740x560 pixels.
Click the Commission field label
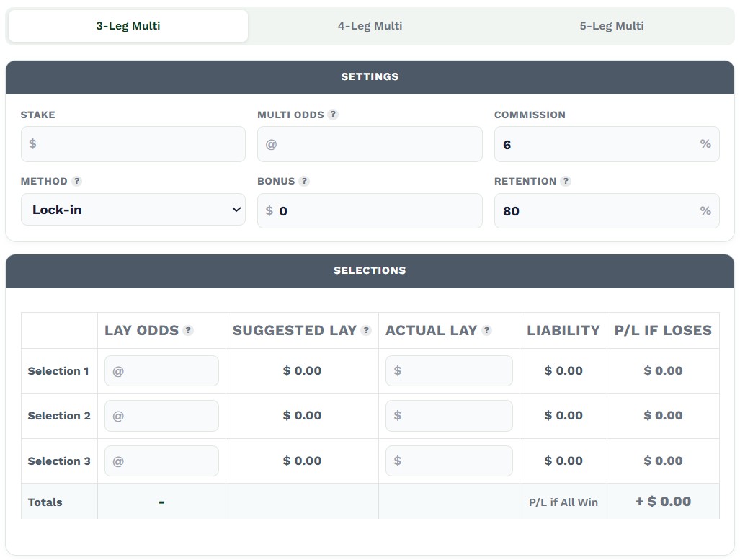tap(530, 115)
